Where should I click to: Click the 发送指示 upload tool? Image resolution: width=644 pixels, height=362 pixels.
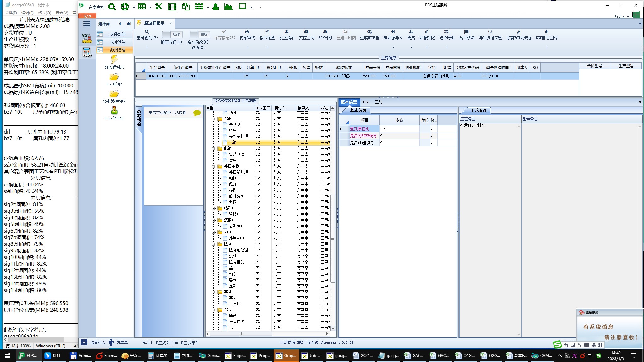coord(286,35)
